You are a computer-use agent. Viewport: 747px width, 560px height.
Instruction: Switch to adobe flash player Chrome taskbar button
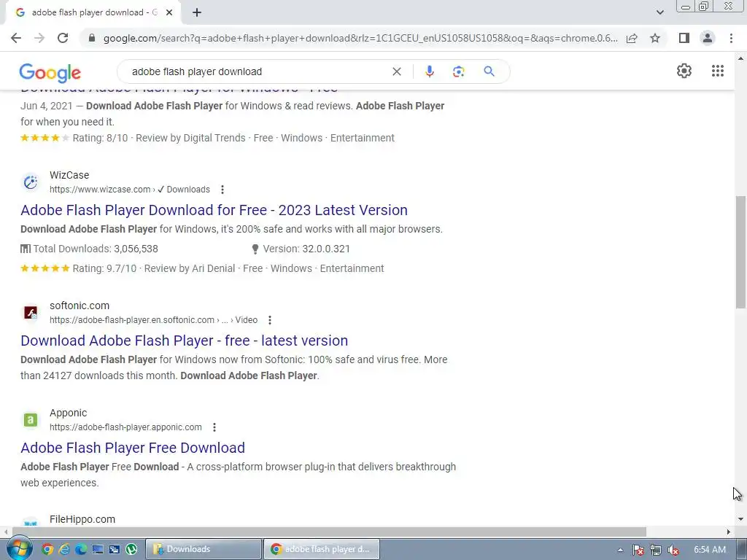click(322, 549)
